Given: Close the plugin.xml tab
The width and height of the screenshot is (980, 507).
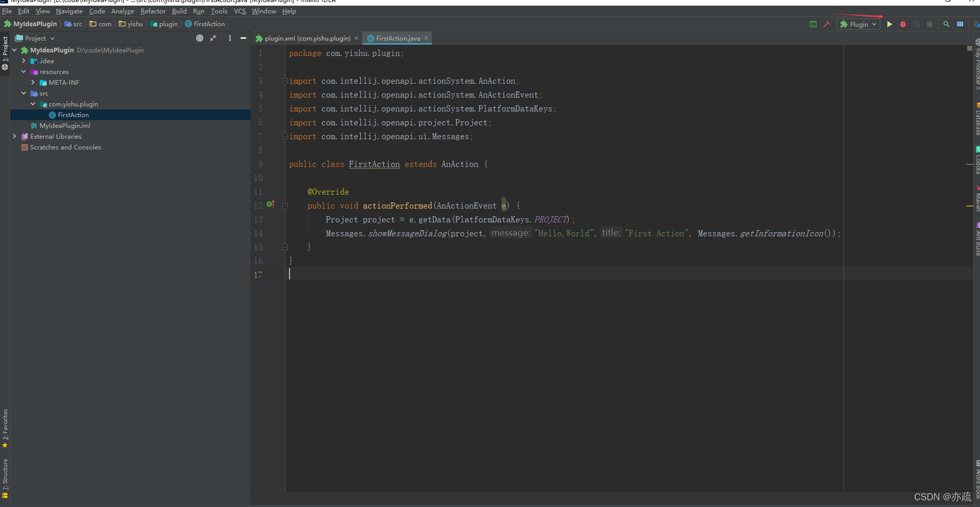Looking at the screenshot, I should coord(356,38).
